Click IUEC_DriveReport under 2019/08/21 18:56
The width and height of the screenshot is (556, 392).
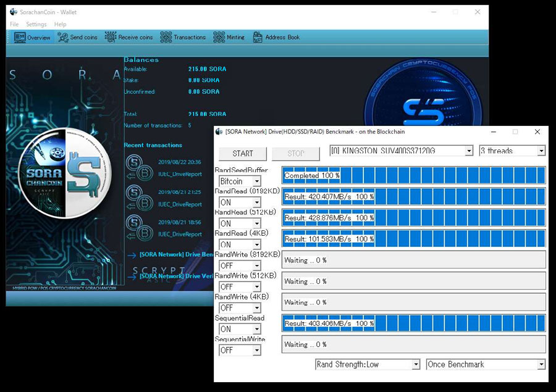pos(180,235)
